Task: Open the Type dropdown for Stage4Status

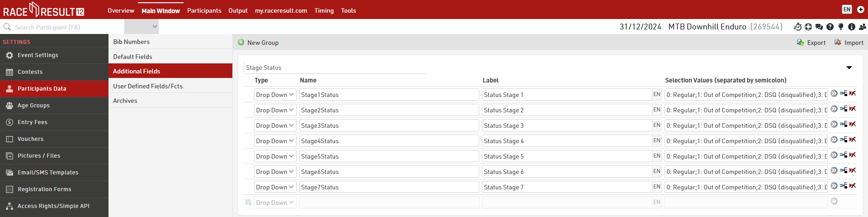Action: [275, 141]
